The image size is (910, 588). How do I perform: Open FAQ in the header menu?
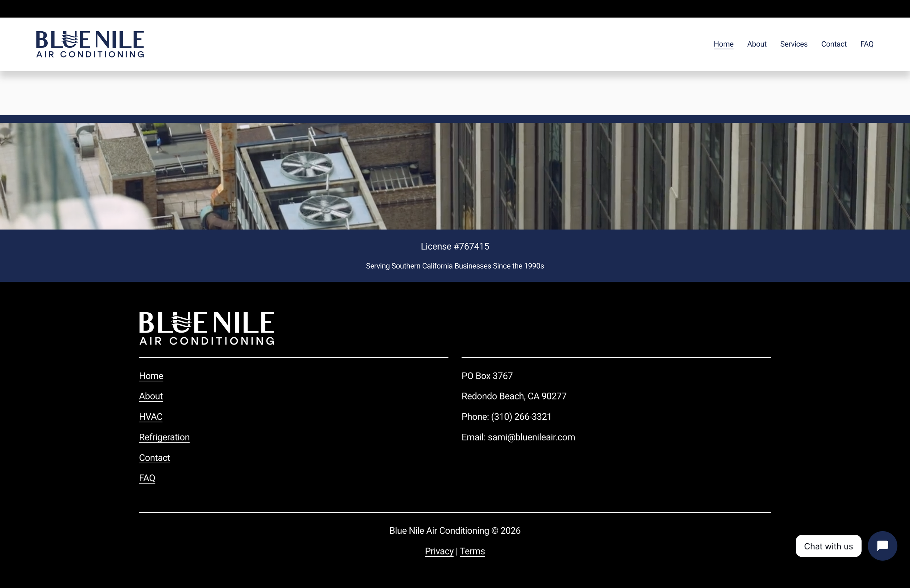click(866, 44)
